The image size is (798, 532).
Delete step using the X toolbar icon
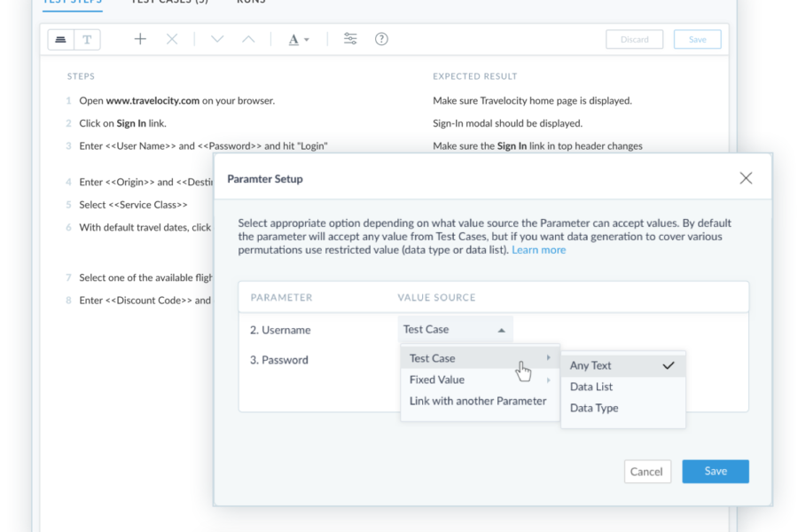(172, 39)
